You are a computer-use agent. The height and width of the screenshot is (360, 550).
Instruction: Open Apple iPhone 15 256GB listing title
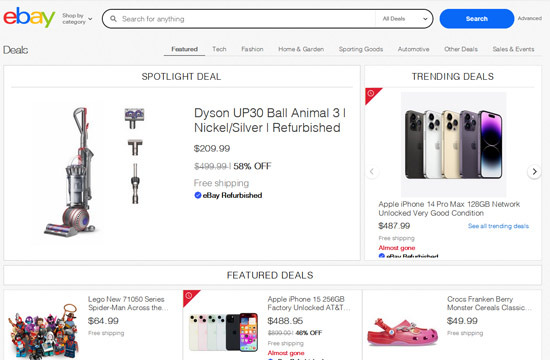pos(309,304)
